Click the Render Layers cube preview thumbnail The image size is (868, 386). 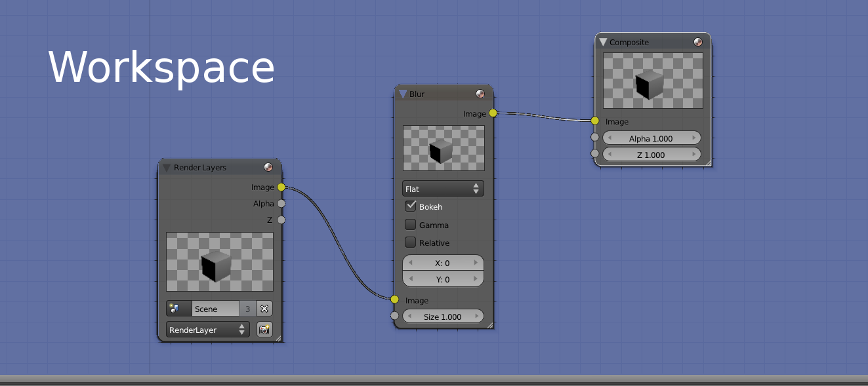220,261
